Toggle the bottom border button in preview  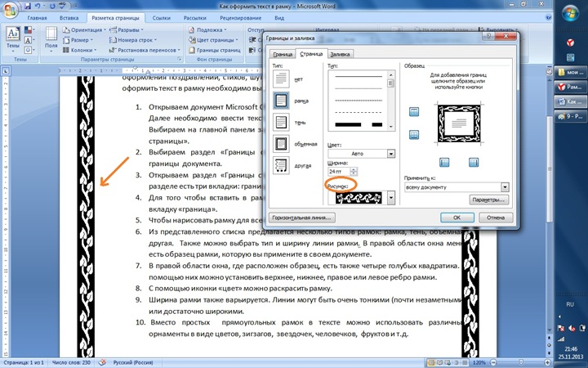point(414,135)
